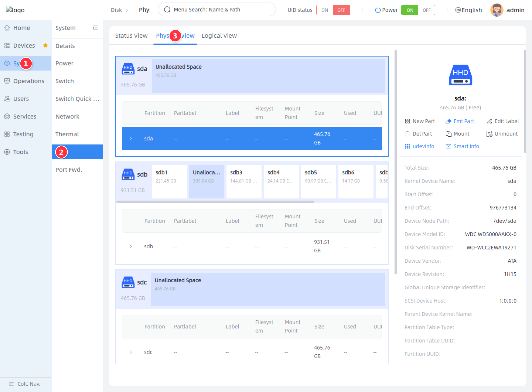Switch Power to ON

pyautogui.click(x=410, y=10)
